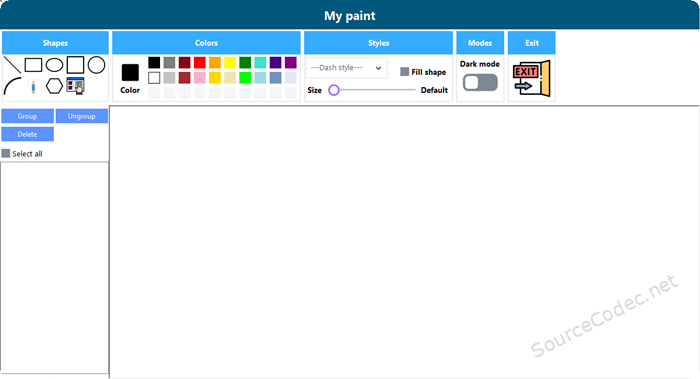Click the Exit panel header
The image size is (700, 379).
[532, 43]
